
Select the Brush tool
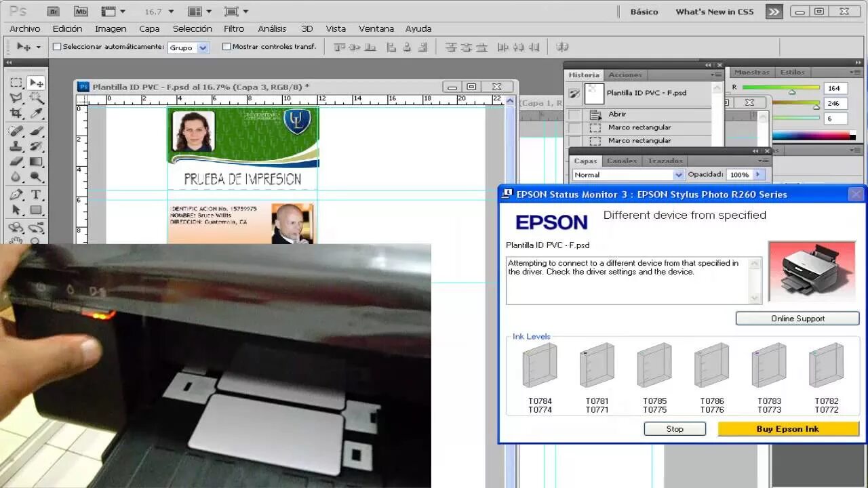coord(37,131)
